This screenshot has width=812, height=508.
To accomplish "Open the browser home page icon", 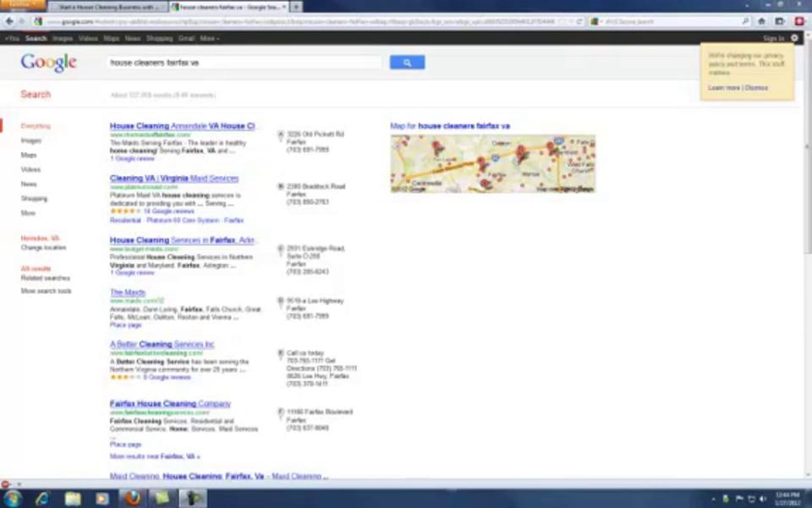I will (x=761, y=21).
